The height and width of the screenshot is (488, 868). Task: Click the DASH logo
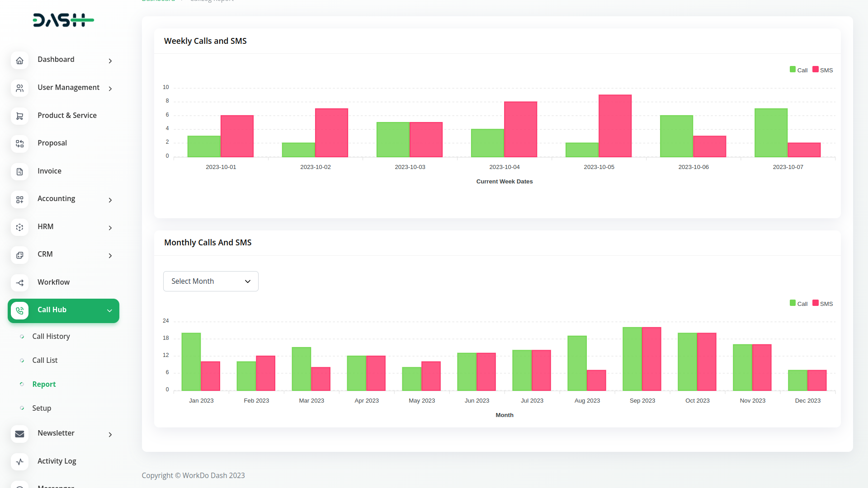63,20
